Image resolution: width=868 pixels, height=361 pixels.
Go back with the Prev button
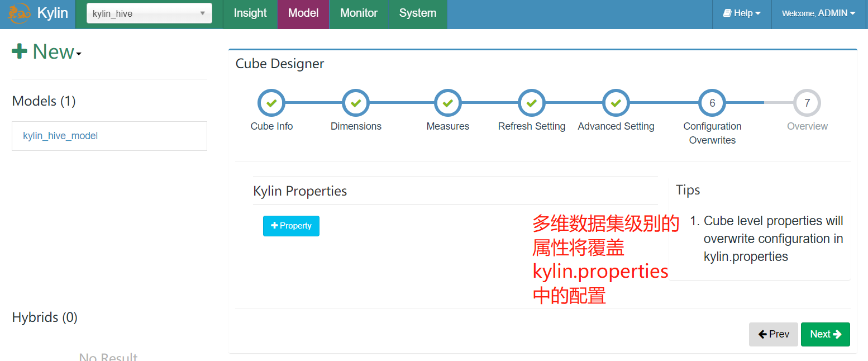773,334
